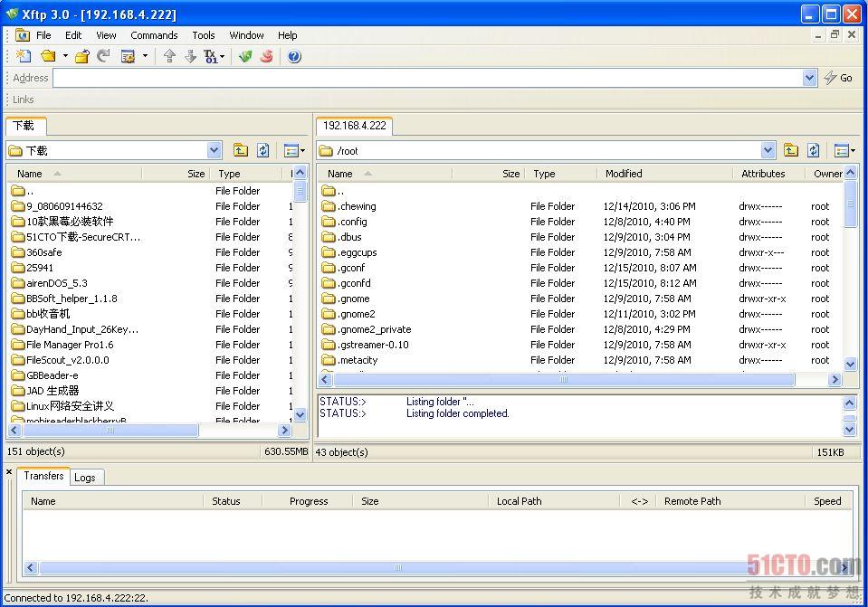Image resolution: width=868 pixels, height=607 pixels.
Task: Launch the green Xftp icon in toolbar
Action: 245,56
